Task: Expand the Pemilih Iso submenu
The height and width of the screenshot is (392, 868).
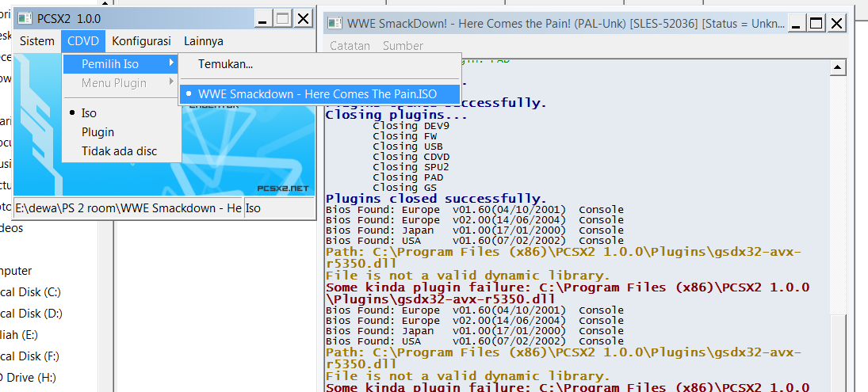Action: pyautogui.click(x=120, y=64)
